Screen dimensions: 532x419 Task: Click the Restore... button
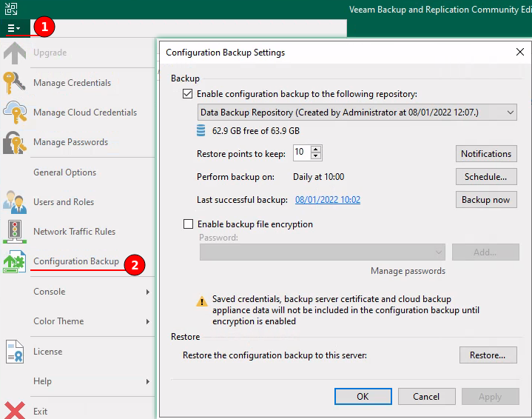tap(488, 355)
